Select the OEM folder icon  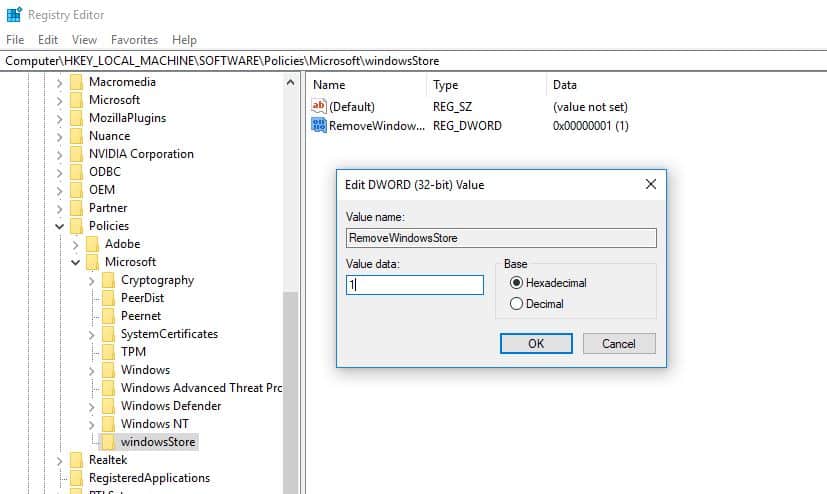click(x=76, y=189)
